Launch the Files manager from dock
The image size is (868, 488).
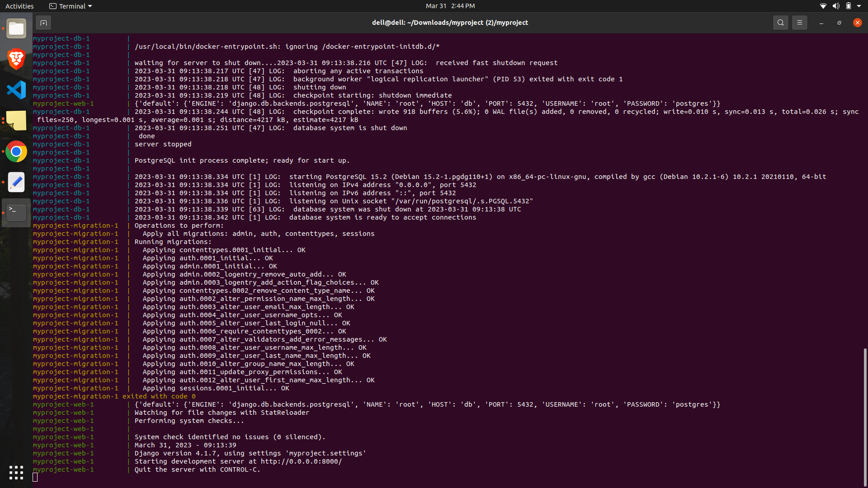coord(16,29)
